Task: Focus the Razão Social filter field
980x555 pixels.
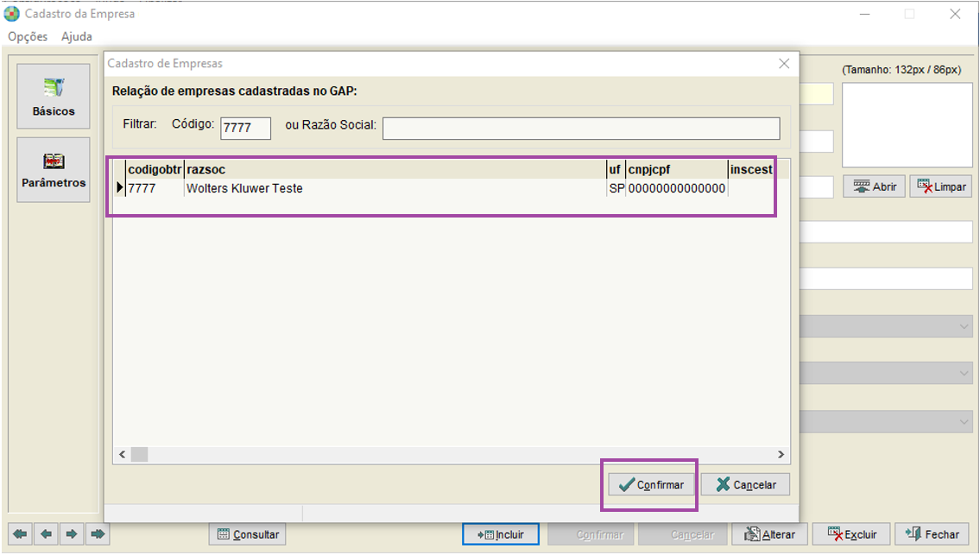Action: [x=581, y=128]
